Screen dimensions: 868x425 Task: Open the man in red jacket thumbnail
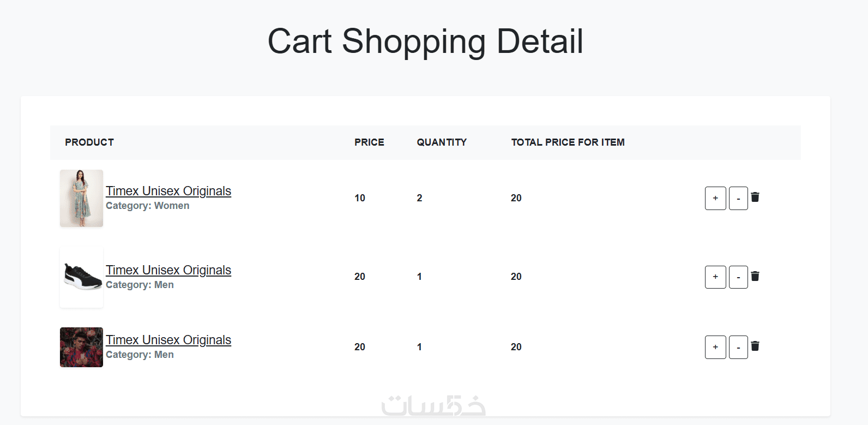(81, 347)
